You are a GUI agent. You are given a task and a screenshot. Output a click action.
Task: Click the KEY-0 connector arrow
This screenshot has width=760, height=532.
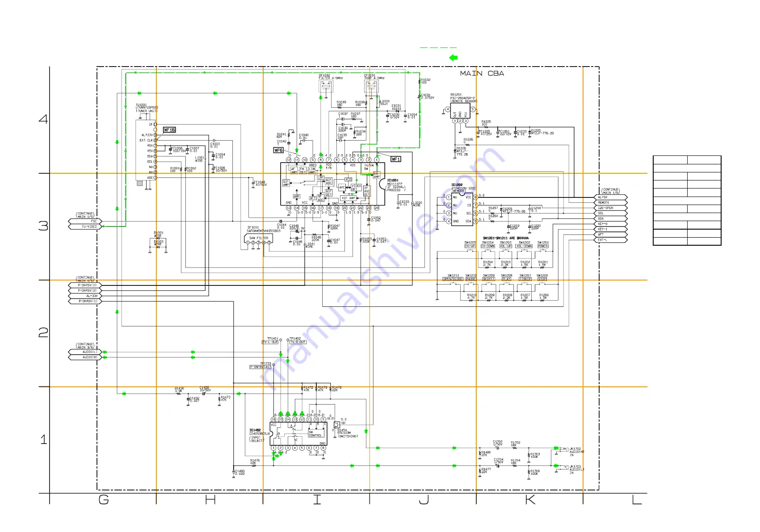(x=611, y=224)
